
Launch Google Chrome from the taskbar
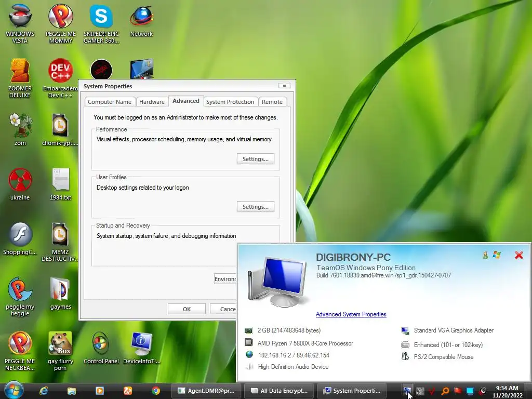(x=156, y=391)
